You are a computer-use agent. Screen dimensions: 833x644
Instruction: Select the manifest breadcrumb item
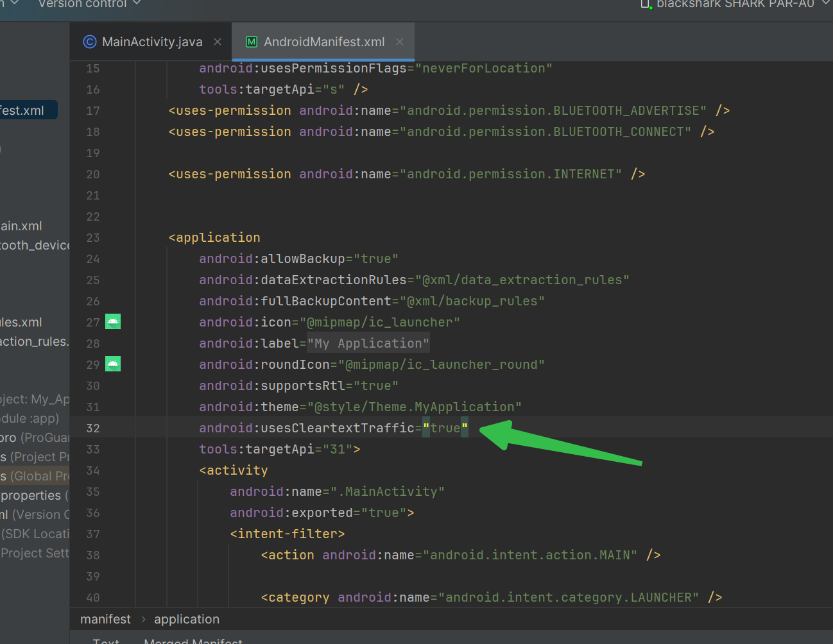(105, 619)
